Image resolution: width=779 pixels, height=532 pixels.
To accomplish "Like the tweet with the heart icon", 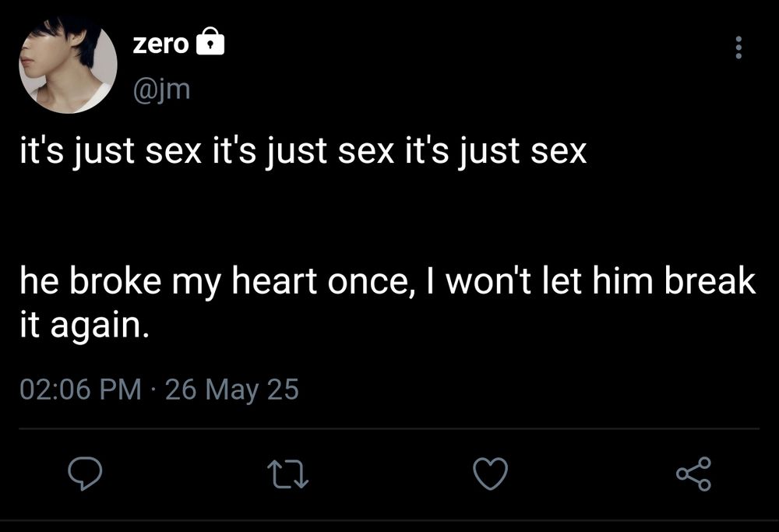I will (x=492, y=474).
